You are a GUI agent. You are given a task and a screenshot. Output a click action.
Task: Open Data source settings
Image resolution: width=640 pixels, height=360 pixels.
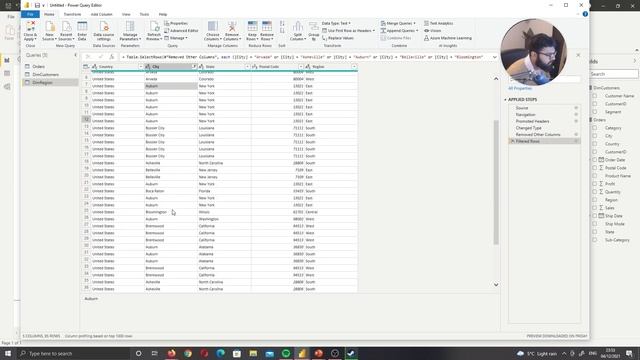point(104,31)
